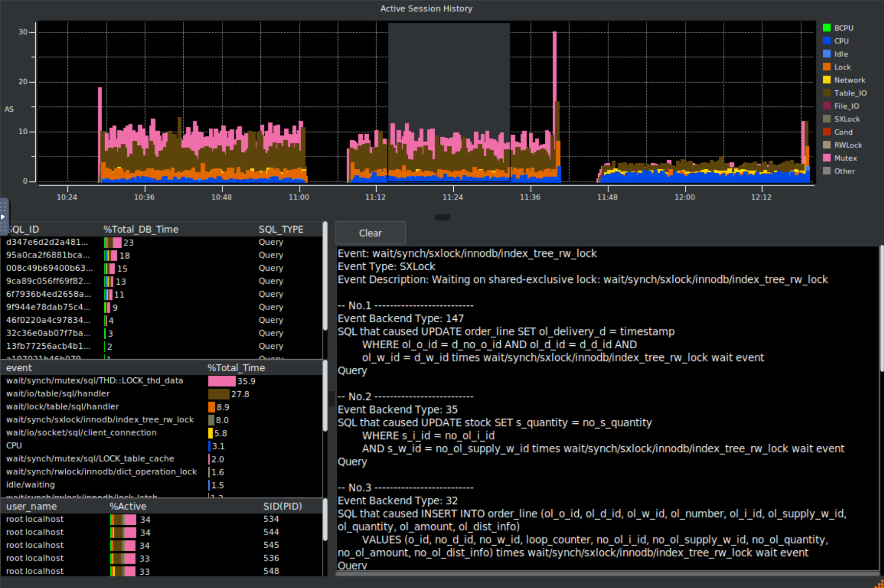This screenshot has width=884, height=588.
Task: Select SQL row 9f944e78dab75c4...
Action: tap(161, 307)
